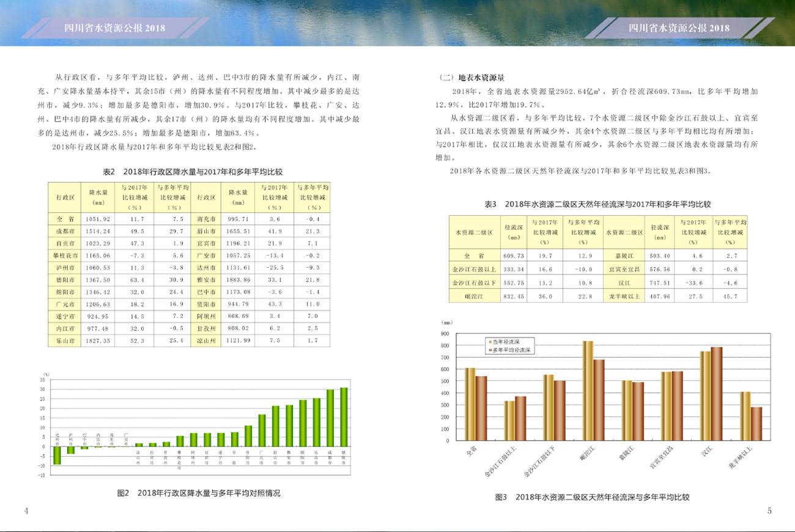Click '攀枝花市' row label in Table 2
The height and width of the screenshot is (532, 795).
click(65, 256)
